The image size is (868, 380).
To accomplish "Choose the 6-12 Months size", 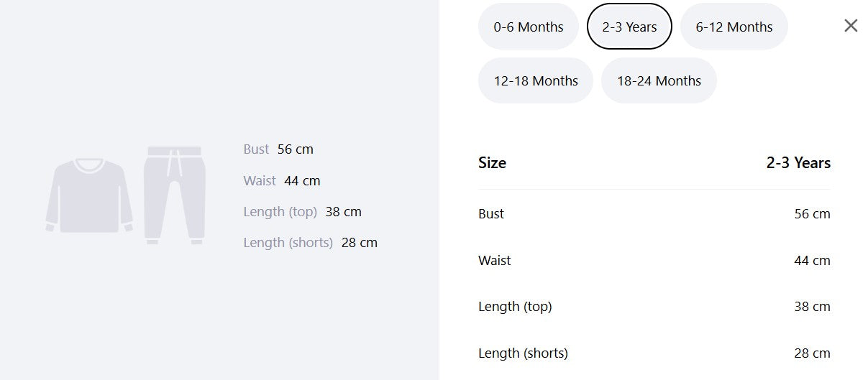I will [734, 27].
